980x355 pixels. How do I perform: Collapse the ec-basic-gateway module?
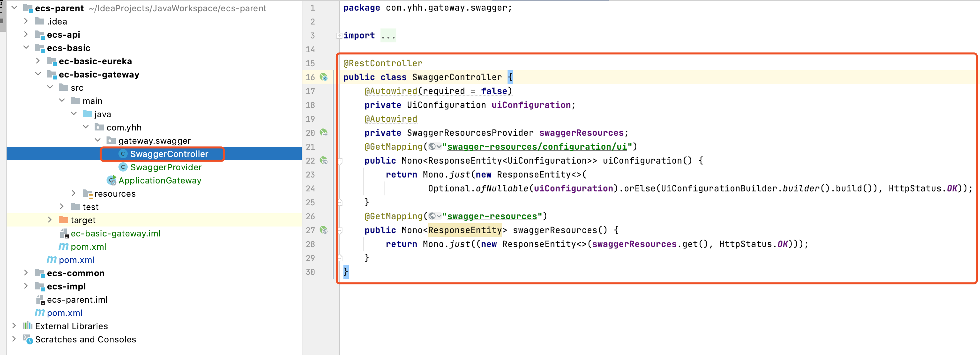38,74
